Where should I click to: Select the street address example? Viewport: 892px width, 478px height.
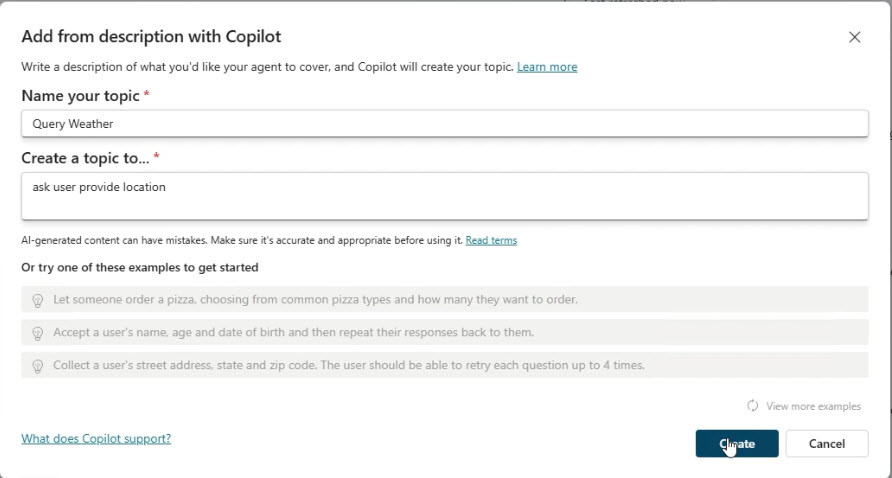click(x=445, y=365)
